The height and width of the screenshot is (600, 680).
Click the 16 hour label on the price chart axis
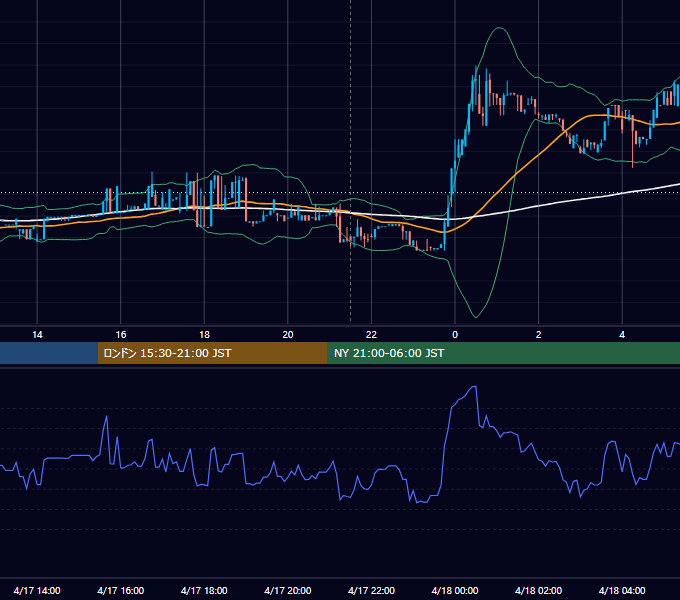point(121,335)
